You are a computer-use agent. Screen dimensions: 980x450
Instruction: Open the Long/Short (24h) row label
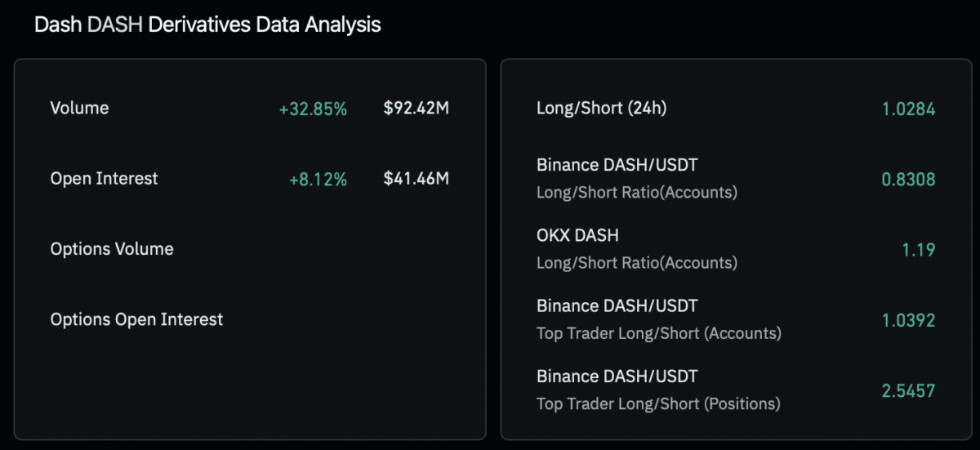point(601,108)
